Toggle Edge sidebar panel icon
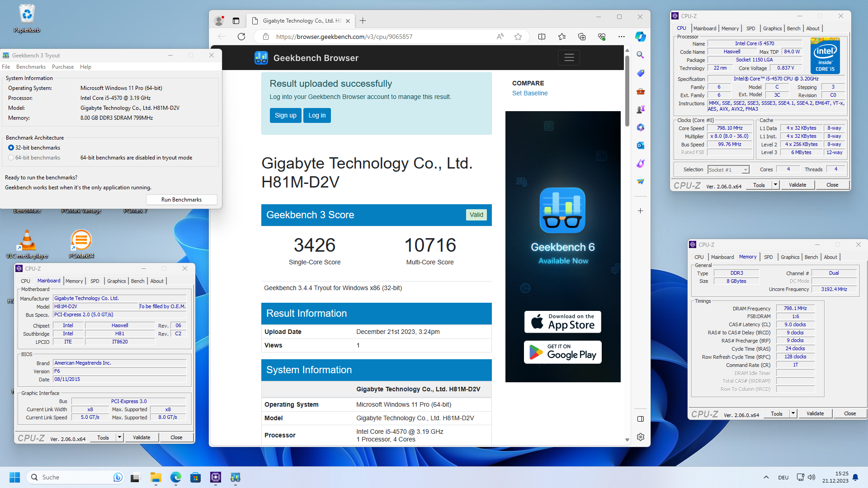The width and height of the screenshot is (868, 488). pos(640,419)
